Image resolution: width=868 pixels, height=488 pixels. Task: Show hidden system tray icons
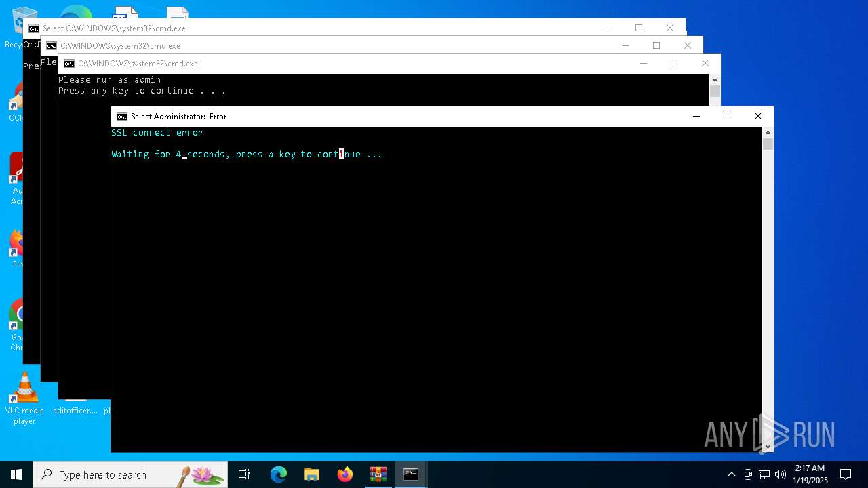[x=731, y=474]
